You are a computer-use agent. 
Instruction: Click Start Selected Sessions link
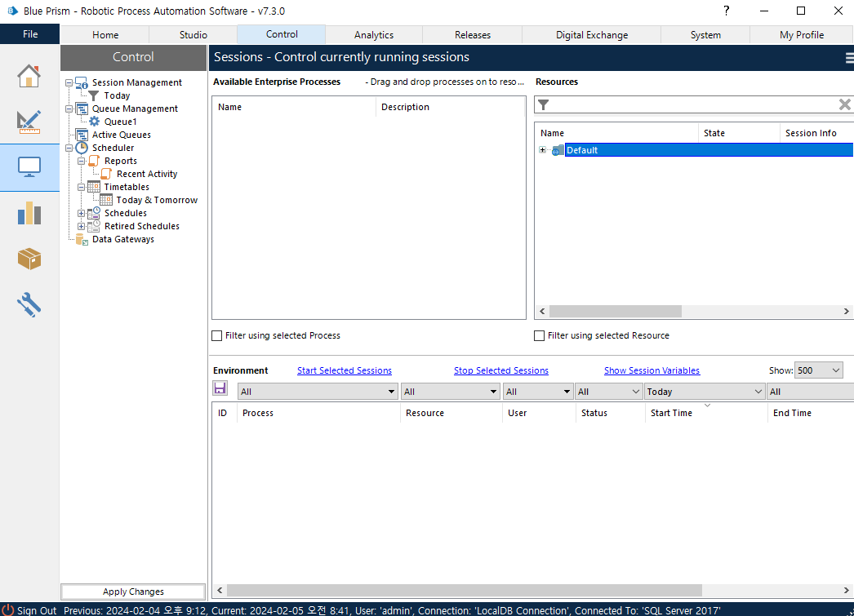tap(345, 370)
